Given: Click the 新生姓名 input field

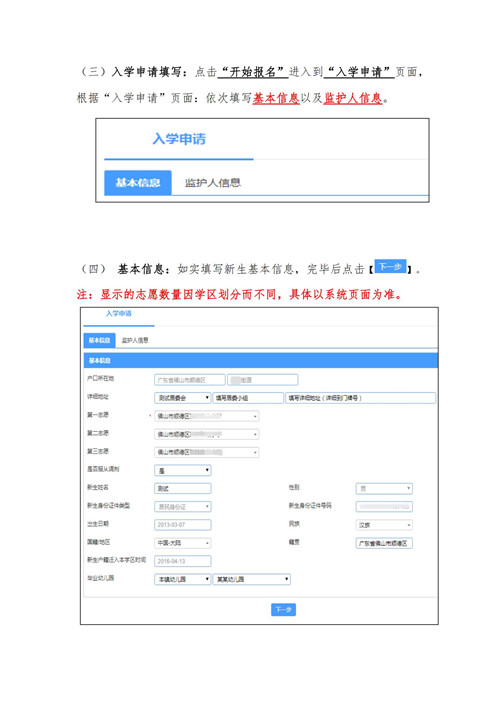Looking at the screenshot, I should tap(183, 489).
